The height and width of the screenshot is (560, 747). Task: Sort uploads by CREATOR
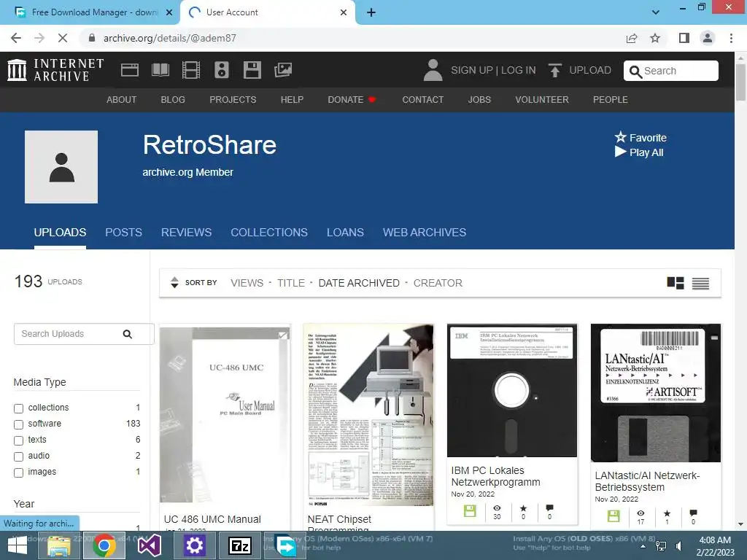click(x=438, y=283)
